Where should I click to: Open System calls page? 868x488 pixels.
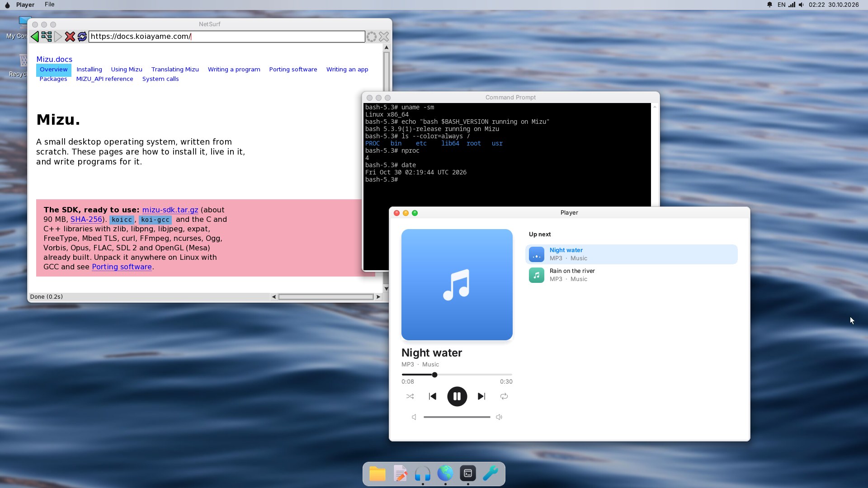pos(160,79)
